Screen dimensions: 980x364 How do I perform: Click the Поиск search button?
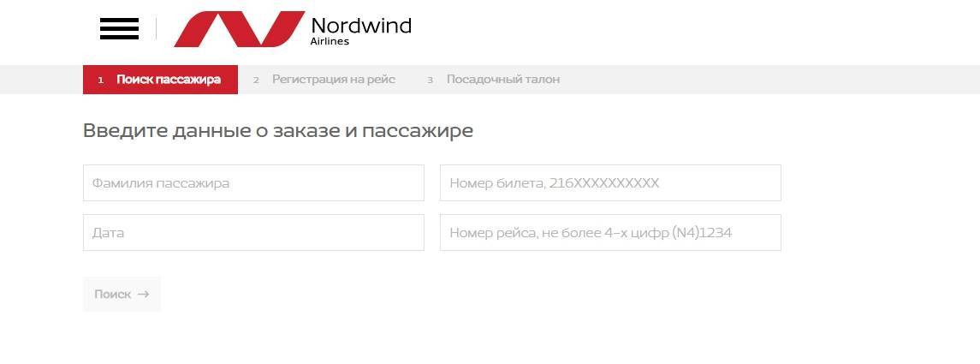[122, 294]
